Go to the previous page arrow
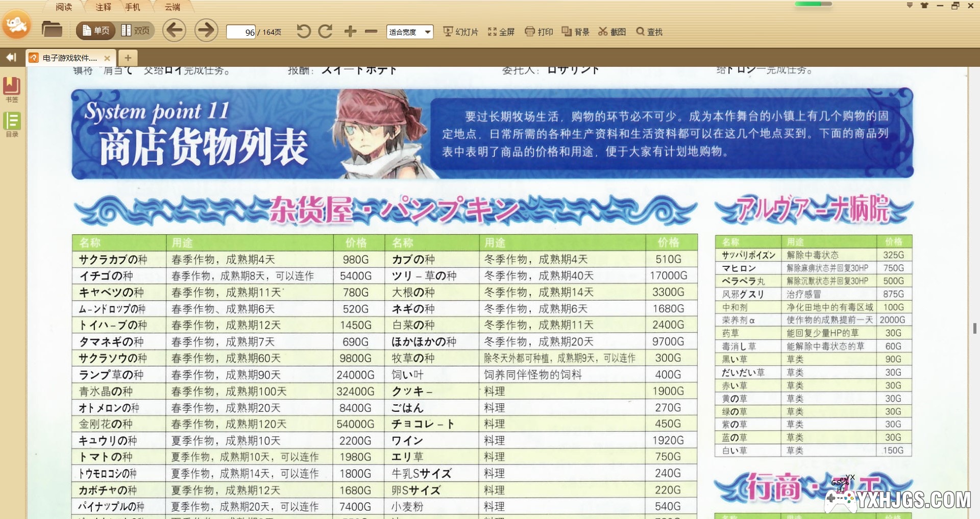This screenshot has width=980, height=519. 174,31
